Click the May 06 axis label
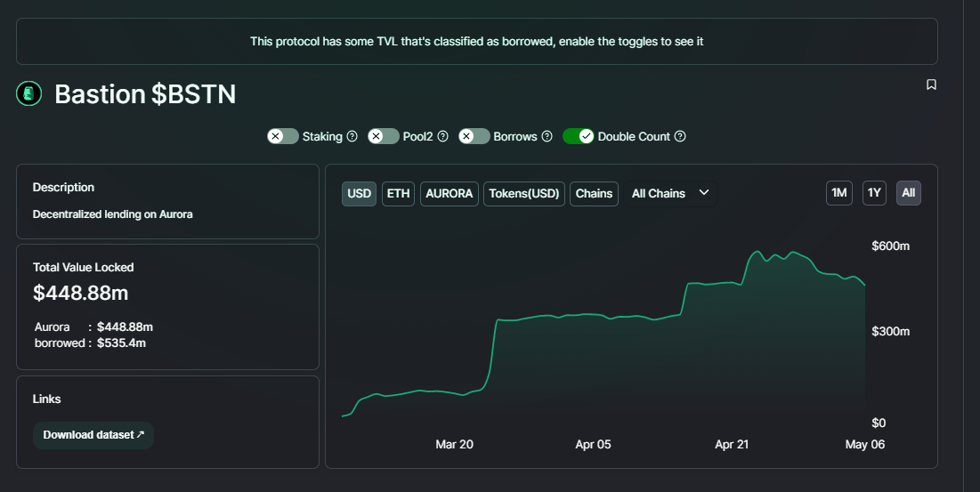The width and height of the screenshot is (980, 492). tap(865, 445)
